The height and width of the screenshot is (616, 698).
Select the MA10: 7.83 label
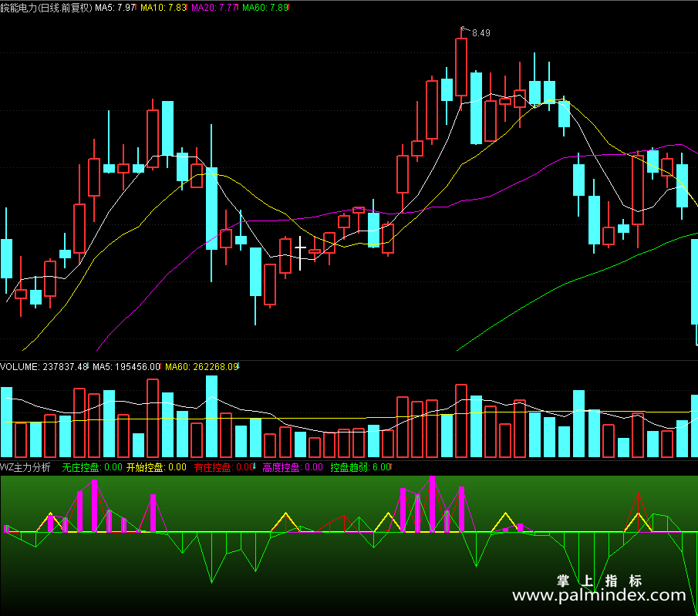[x=164, y=8]
